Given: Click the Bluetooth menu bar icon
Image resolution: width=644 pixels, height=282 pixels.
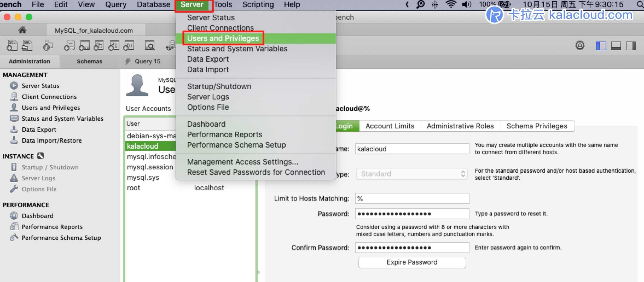Looking at the screenshot, I should click(435, 4).
